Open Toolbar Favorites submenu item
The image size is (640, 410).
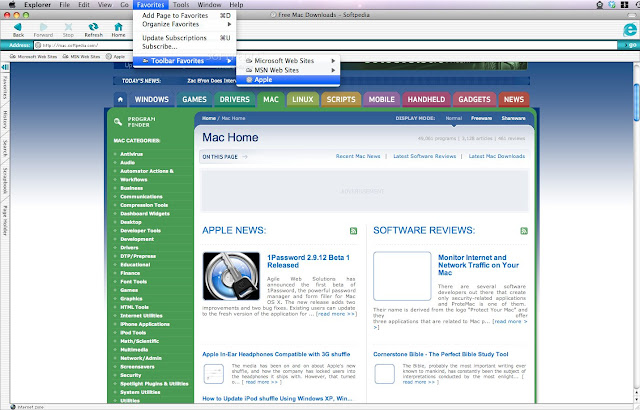[184, 61]
